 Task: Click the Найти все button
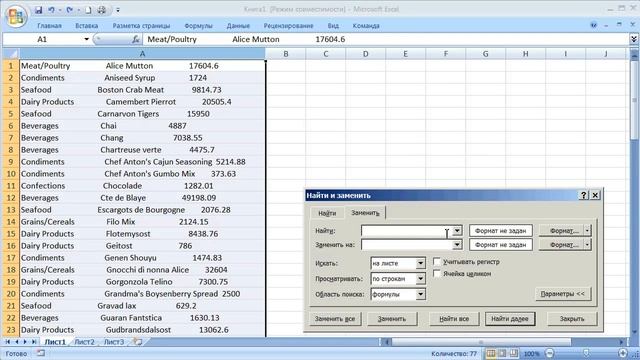454,319
